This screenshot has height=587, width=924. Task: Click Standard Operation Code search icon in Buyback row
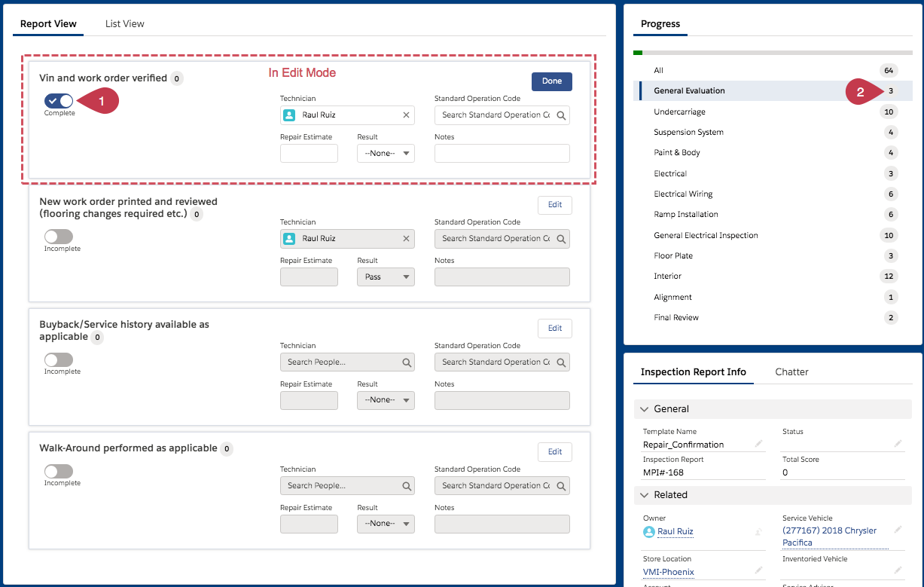pos(561,362)
